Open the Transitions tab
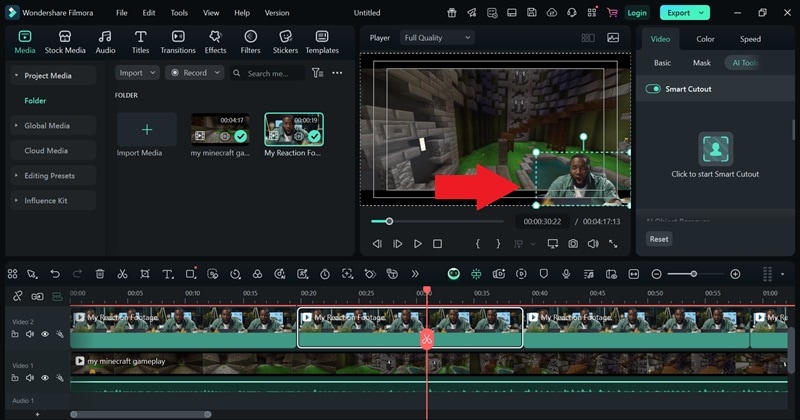This screenshot has width=800, height=420. [x=178, y=42]
